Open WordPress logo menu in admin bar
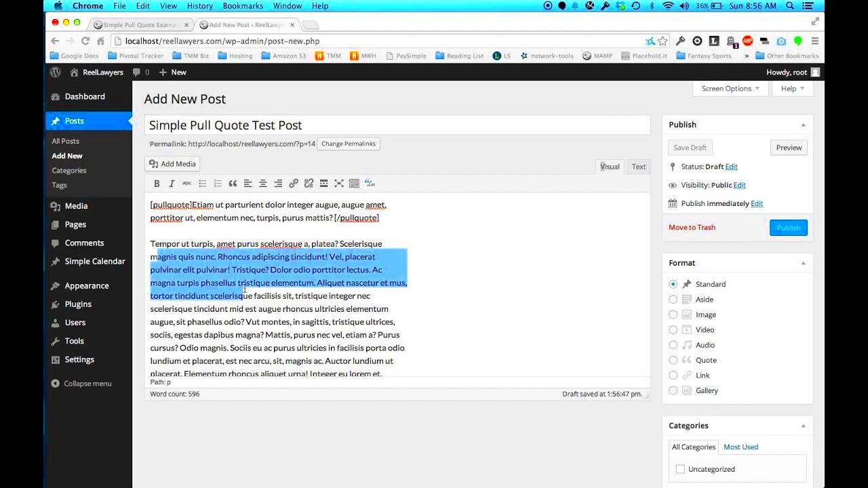 [x=56, y=72]
